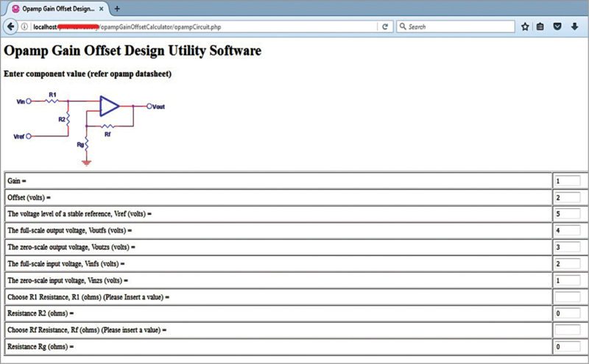
Task: Click the empty R1 Resistance input field
Action: click(x=567, y=297)
